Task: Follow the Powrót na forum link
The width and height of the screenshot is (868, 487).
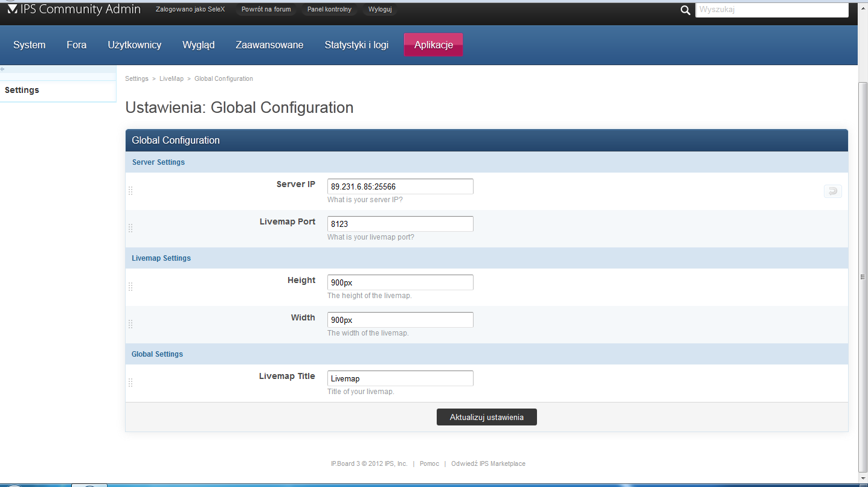Action: point(266,10)
